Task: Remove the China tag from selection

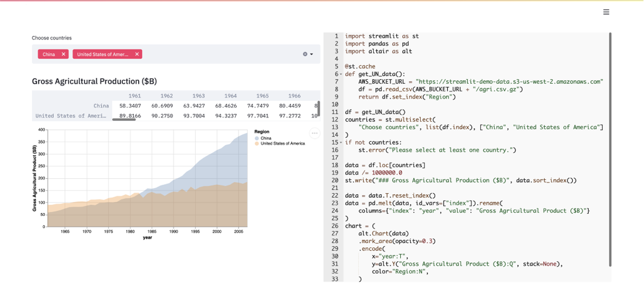Action: coord(63,54)
